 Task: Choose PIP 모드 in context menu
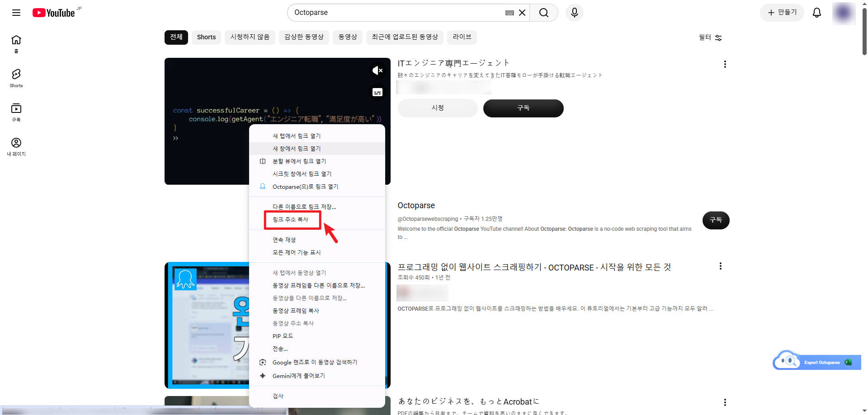coord(317,336)
